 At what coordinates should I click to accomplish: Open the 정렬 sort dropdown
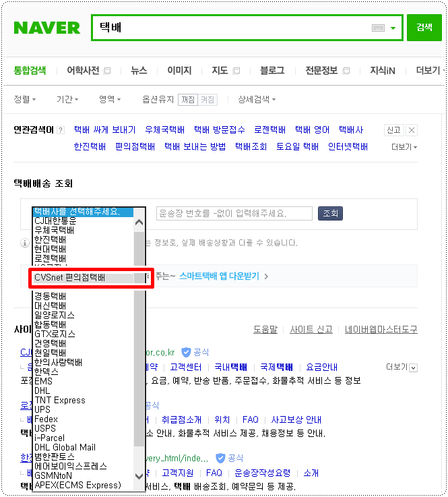pos(25,100)
